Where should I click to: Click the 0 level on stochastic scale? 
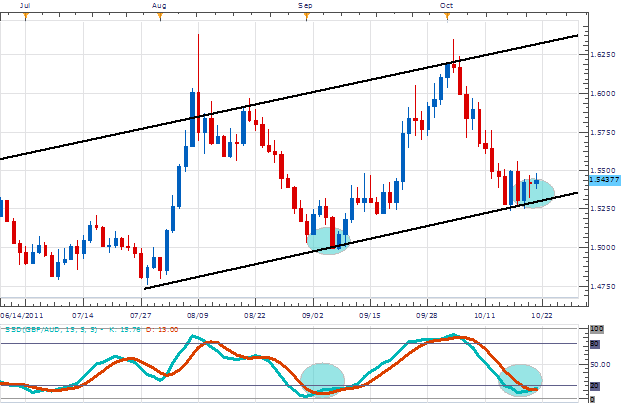592,399
